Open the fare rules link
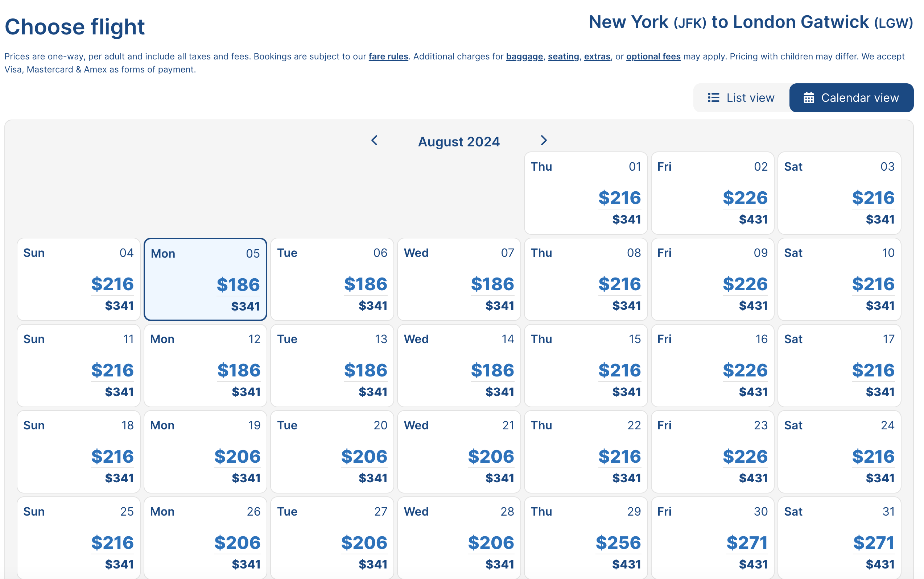The height and width of the screenshot is (579, 924). click(388, 57)
